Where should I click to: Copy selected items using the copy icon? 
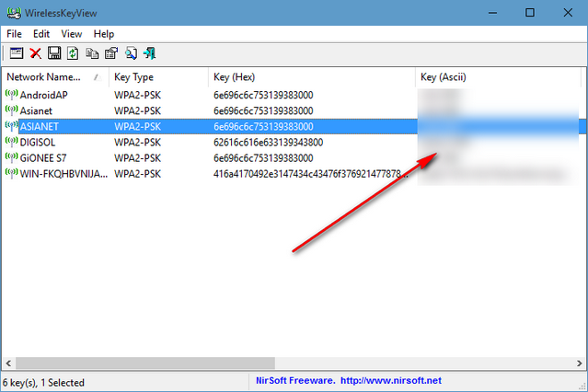(x=92, y=53)
